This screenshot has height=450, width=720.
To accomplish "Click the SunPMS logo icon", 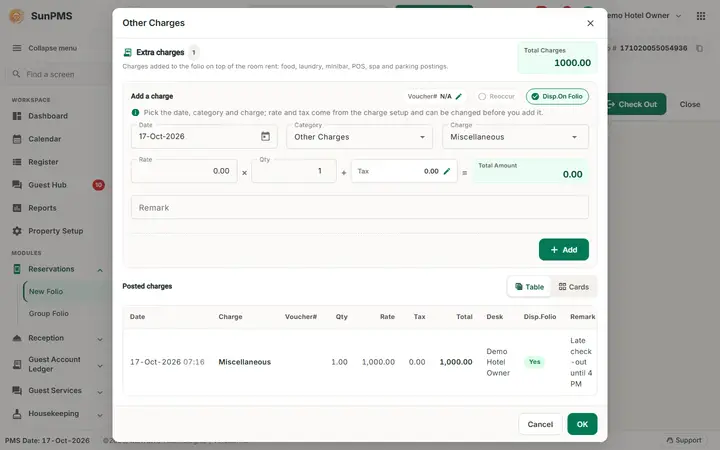I will coord(17,16).
